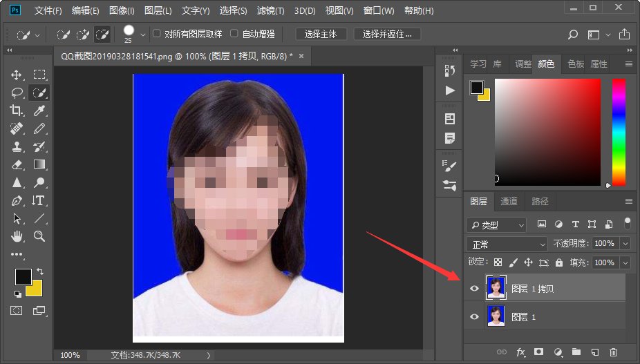Hide the 图层 1 layer
Image resolution: width=640 pixels, height=364 pixels.
[474, 316]
